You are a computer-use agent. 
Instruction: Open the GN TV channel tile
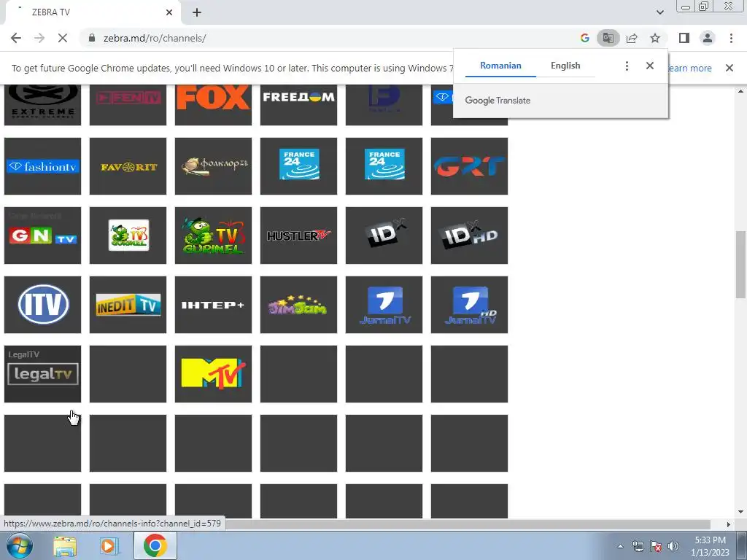click(42, 236)
